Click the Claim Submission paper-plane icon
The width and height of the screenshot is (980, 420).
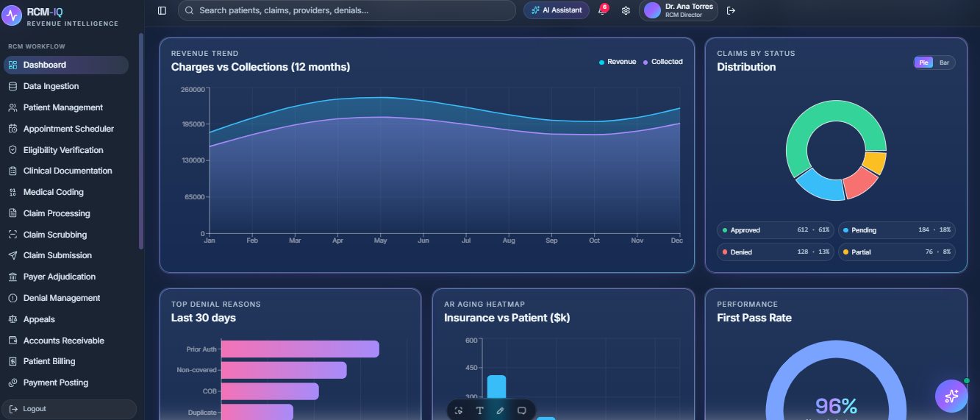click(12, 255)
